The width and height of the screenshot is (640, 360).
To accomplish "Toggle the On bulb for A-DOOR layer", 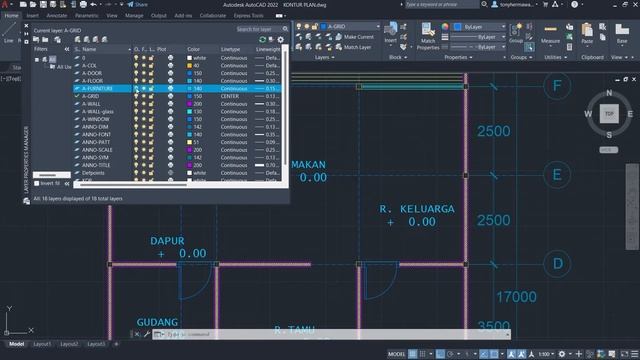I will pyautogui.click(x=136, y=73).
